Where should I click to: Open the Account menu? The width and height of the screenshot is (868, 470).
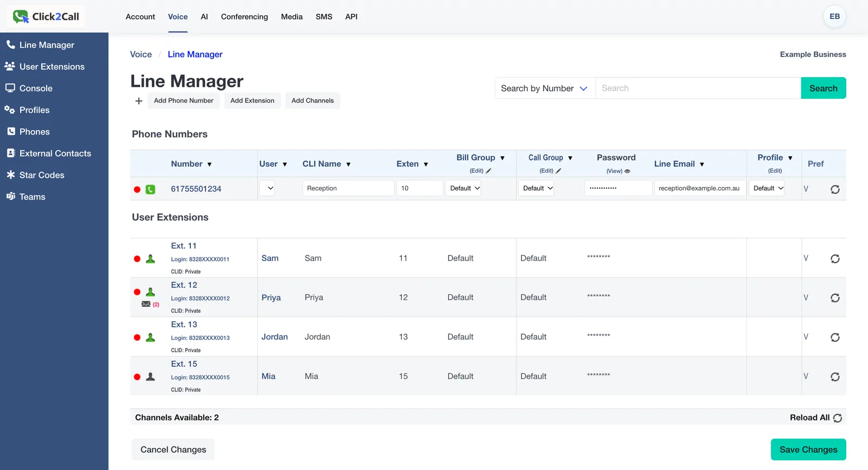141,17
